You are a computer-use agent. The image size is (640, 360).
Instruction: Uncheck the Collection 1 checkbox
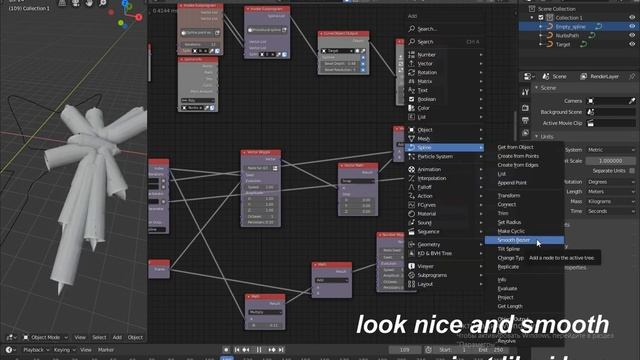click(541, 18)
